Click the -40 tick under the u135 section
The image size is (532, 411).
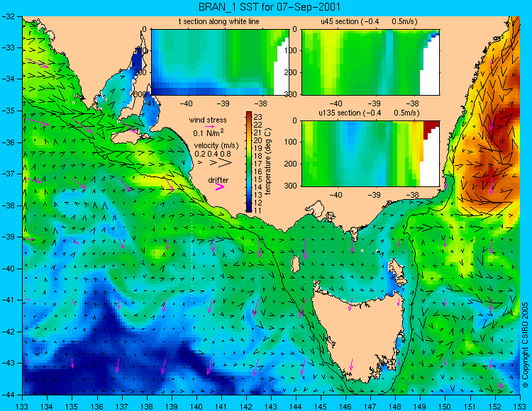(x=336, y=195)
